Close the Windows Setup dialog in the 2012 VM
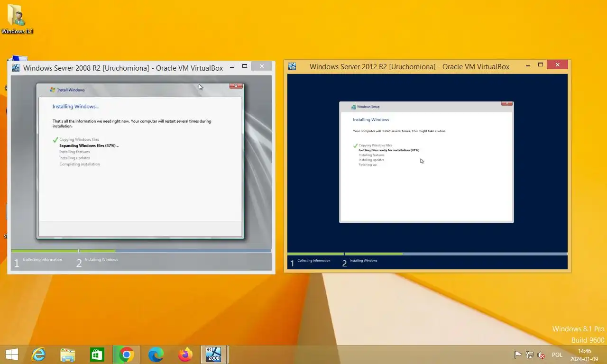 coord(507,104)
